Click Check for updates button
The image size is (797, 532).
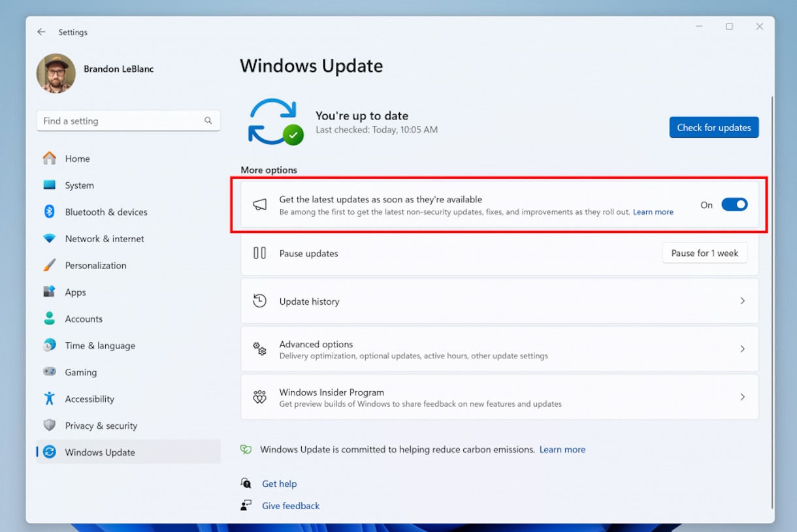point(714,127)
